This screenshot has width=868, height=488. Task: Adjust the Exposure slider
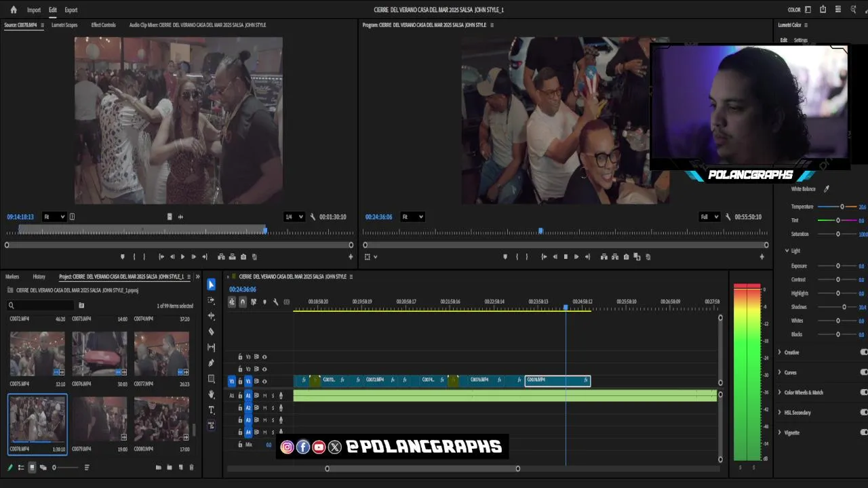tap(837, 266)
